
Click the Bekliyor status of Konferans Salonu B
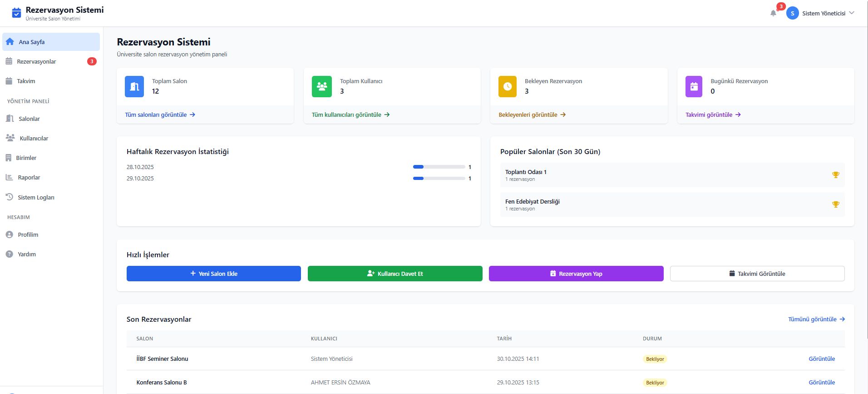click(655, 383)
